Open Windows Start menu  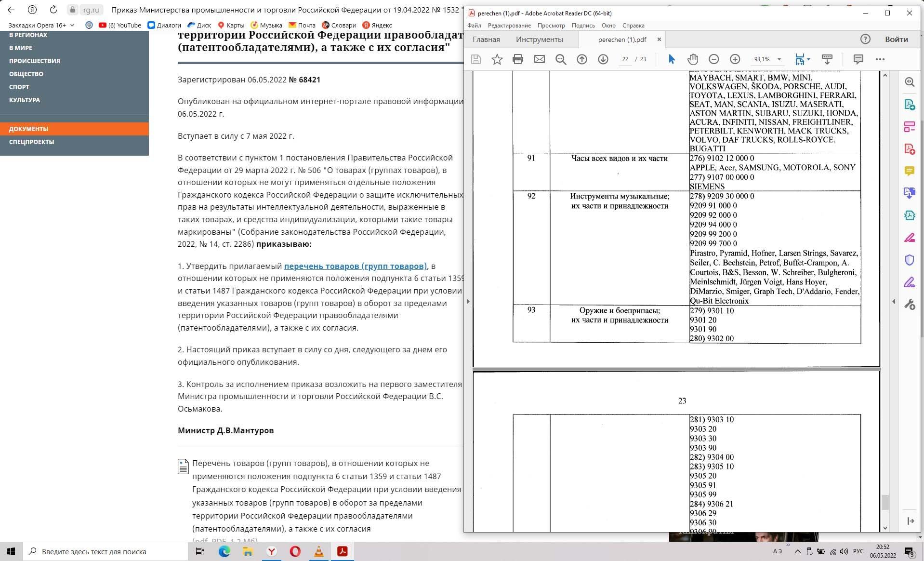point(11,551)
